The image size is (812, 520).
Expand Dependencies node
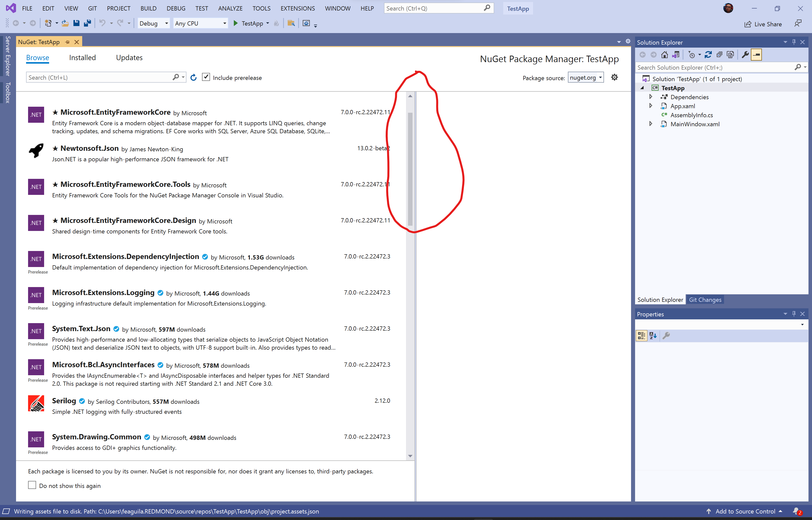[x=651, y=97]
